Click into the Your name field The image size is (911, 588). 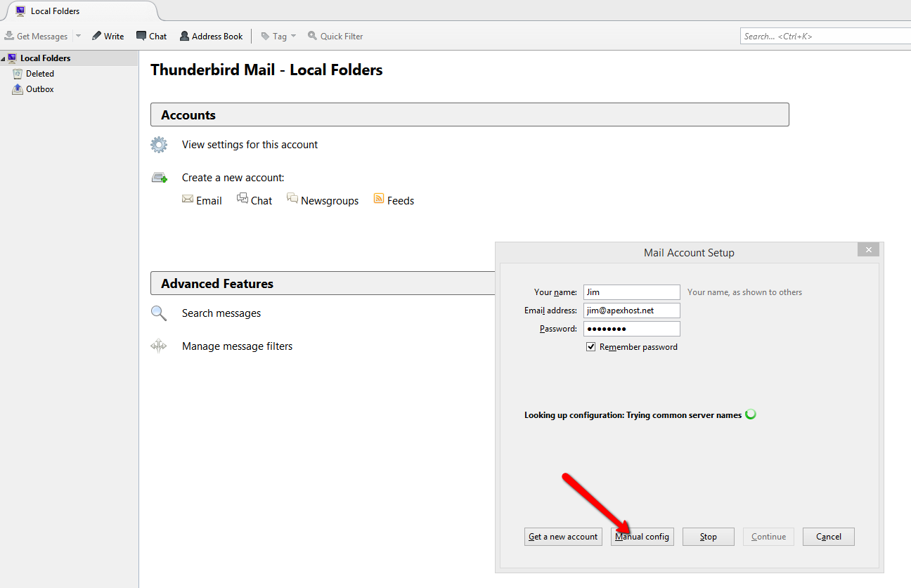point(632,292)
